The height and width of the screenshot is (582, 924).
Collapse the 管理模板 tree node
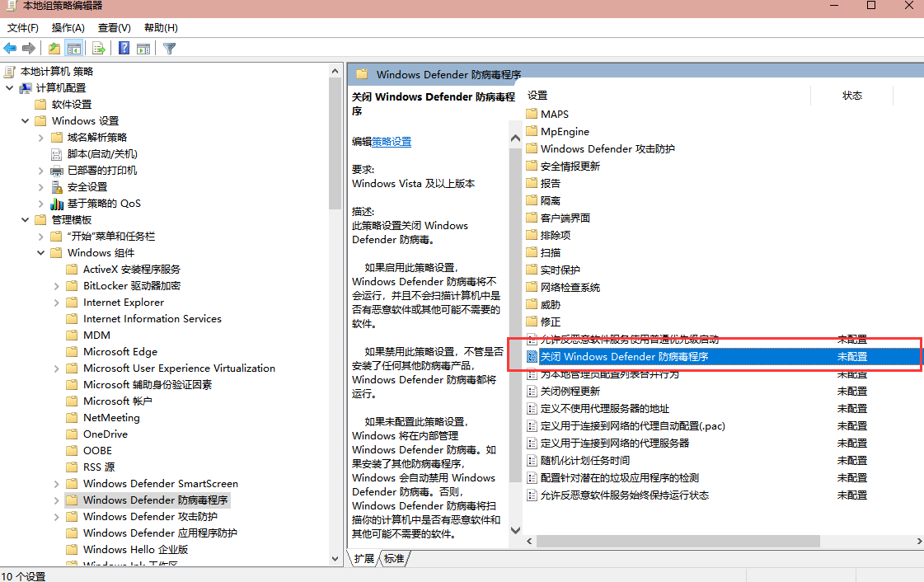pos(25,220)
